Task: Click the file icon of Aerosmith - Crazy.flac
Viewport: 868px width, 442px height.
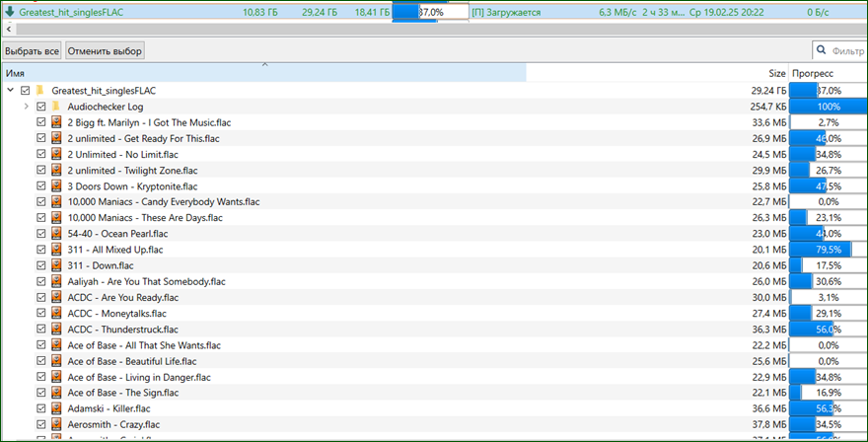Action: (56, 425)
